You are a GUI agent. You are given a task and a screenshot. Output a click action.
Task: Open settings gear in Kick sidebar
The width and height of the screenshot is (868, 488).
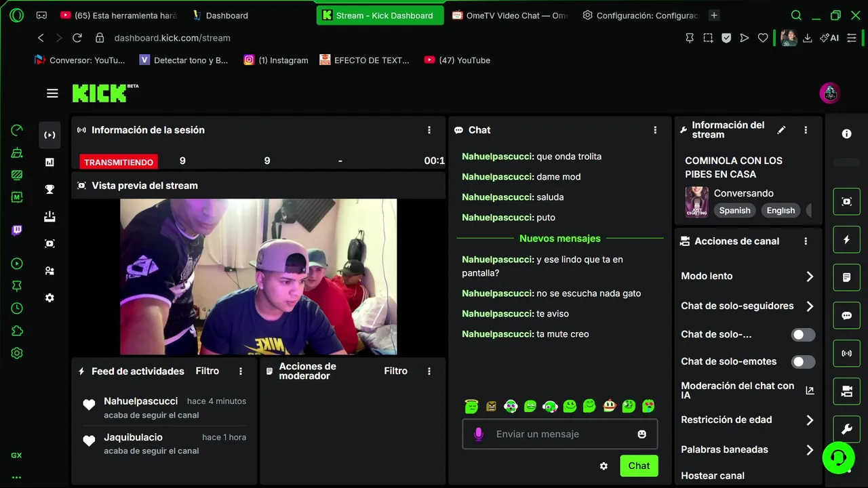tap(50, 298)
